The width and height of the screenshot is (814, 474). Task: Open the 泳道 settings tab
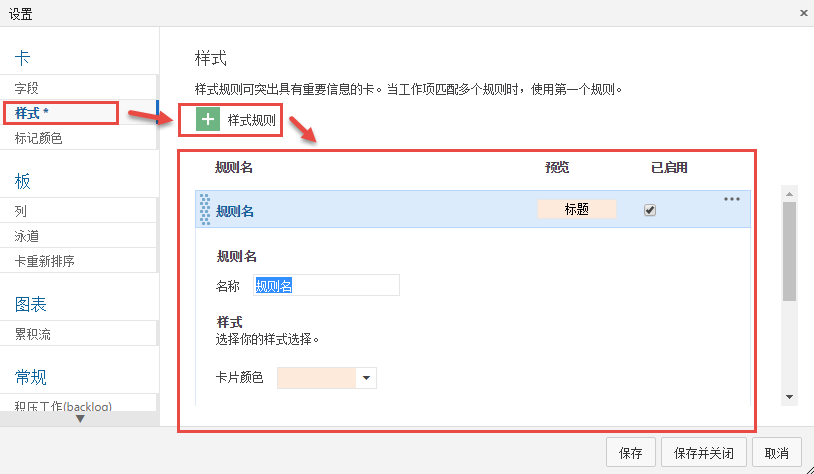(x=78, y=236)
